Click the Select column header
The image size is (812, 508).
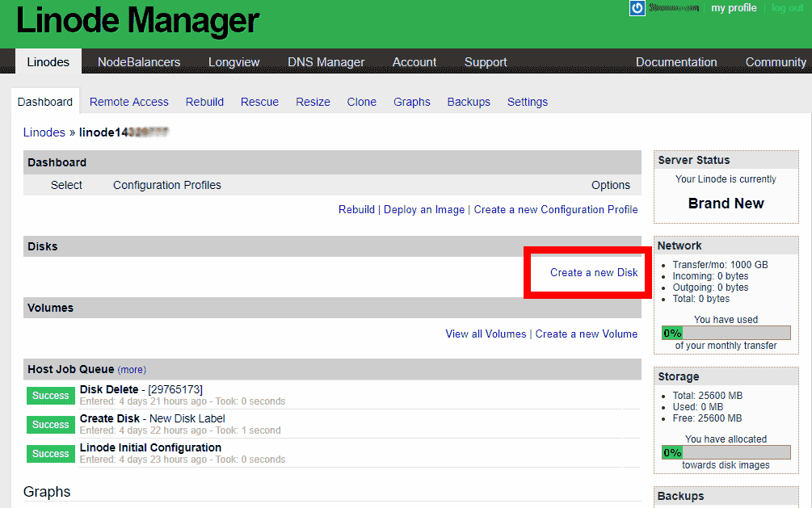click(66, 185)
